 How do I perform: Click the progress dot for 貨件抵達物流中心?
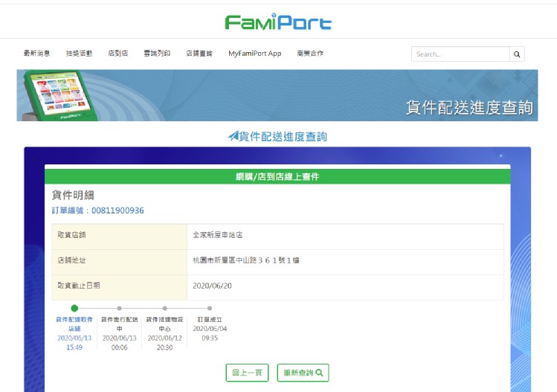pos(164,308)
